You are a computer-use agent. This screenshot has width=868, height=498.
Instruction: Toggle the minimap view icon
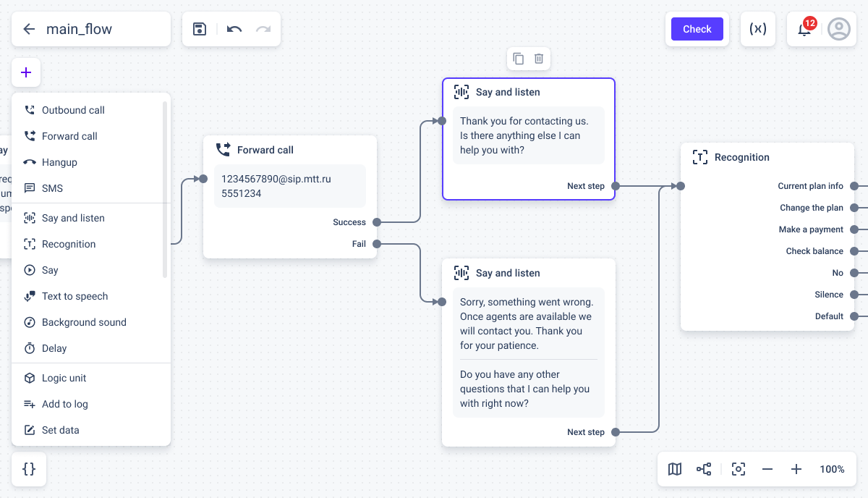(675, 469)
